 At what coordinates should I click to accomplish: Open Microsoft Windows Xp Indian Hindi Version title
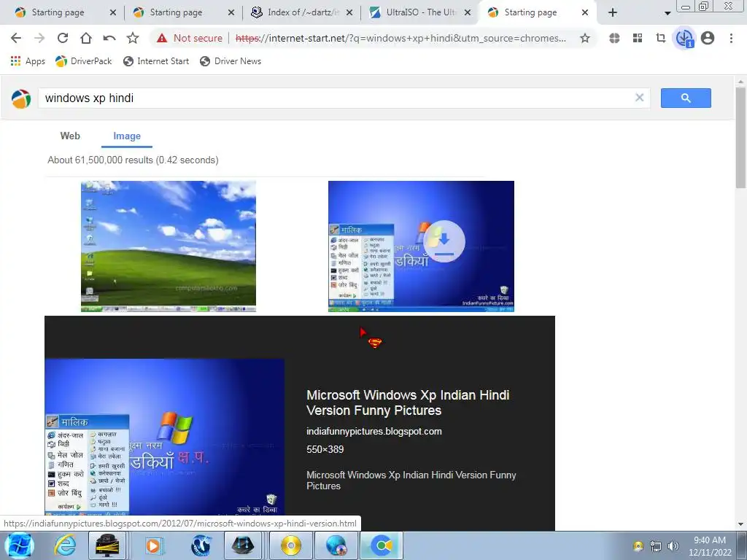[408, 402]
